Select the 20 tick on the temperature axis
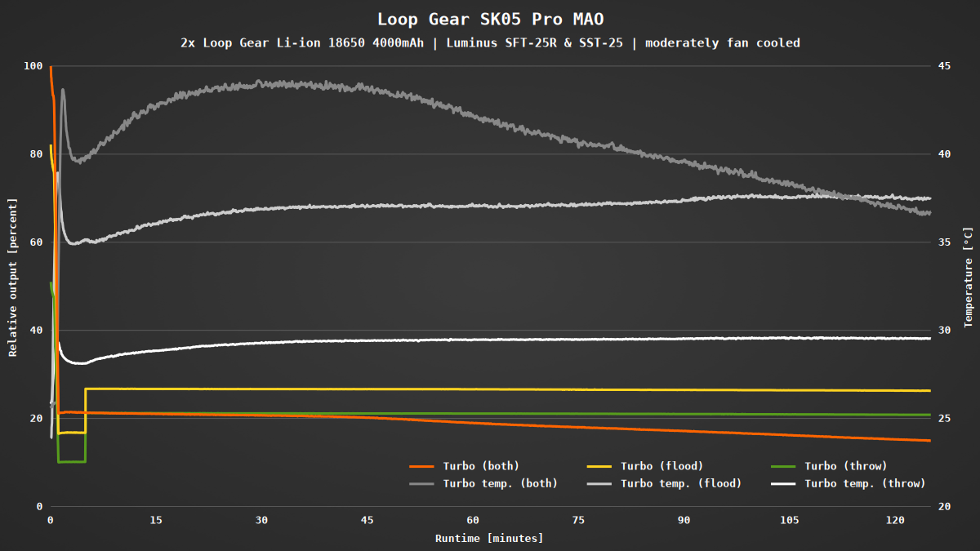Viewport: 980px width, 551px height. click(945, 507)
